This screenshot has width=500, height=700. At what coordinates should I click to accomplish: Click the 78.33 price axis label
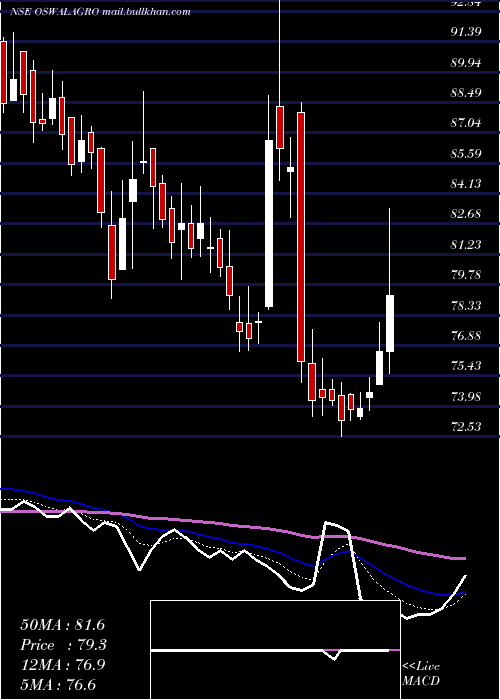[466, 305]
